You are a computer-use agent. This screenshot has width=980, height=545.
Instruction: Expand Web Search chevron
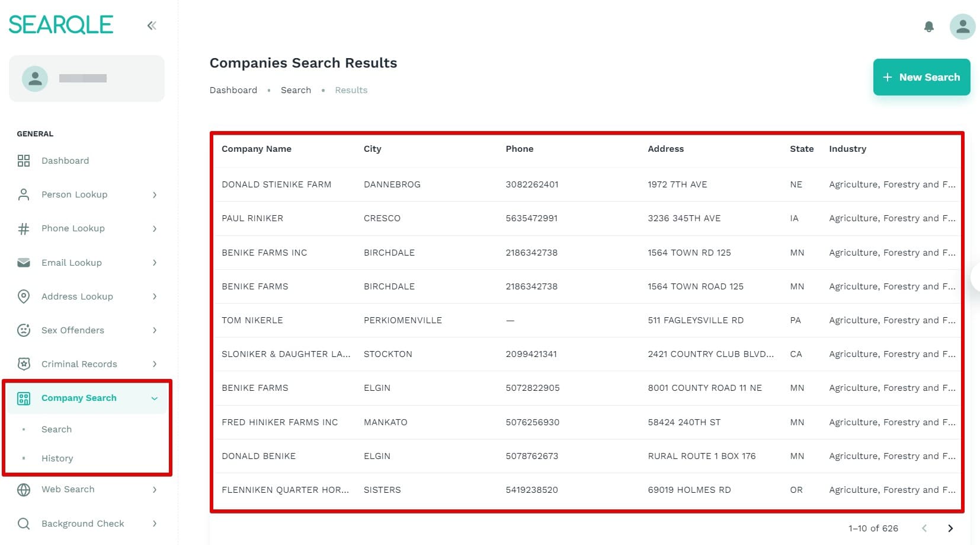tap(155, 489)
